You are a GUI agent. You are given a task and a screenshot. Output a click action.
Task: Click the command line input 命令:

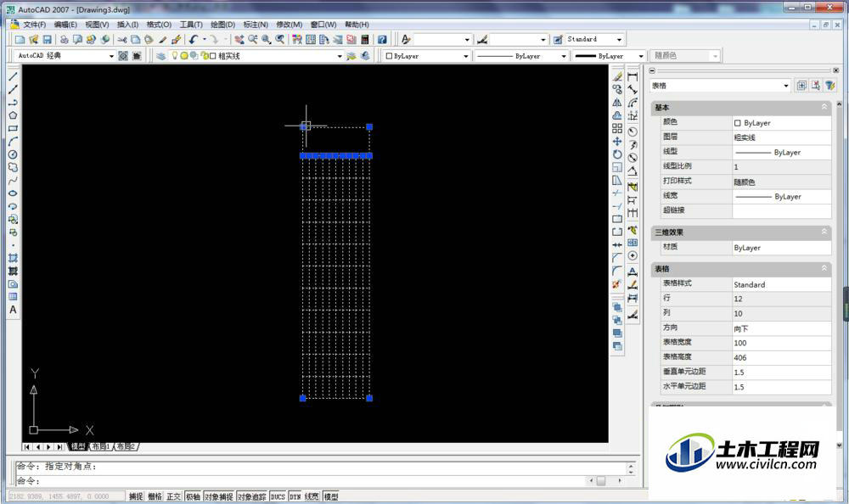tap(301, 481)
